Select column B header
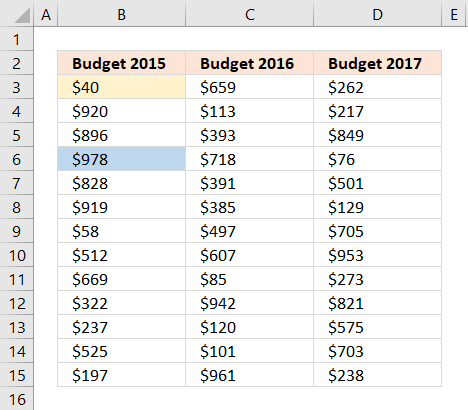This screenshot has width=468, height=410. tap(121, 13)
